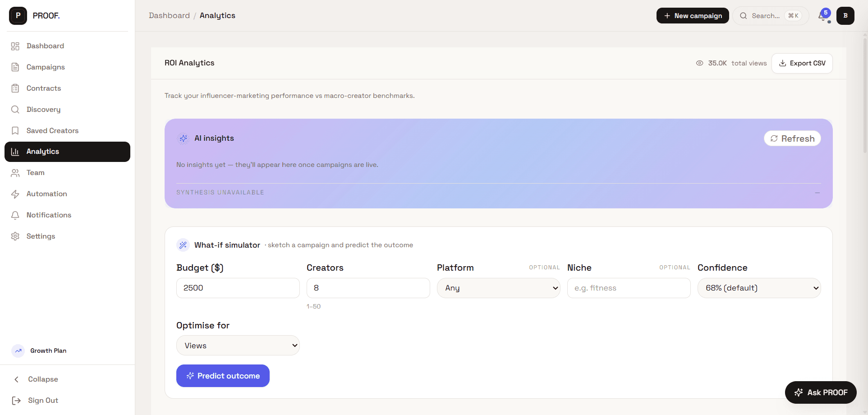This screenshot has height=415, width=868.
Task: Click the PROOF logo icon
Action: (18, 16)
